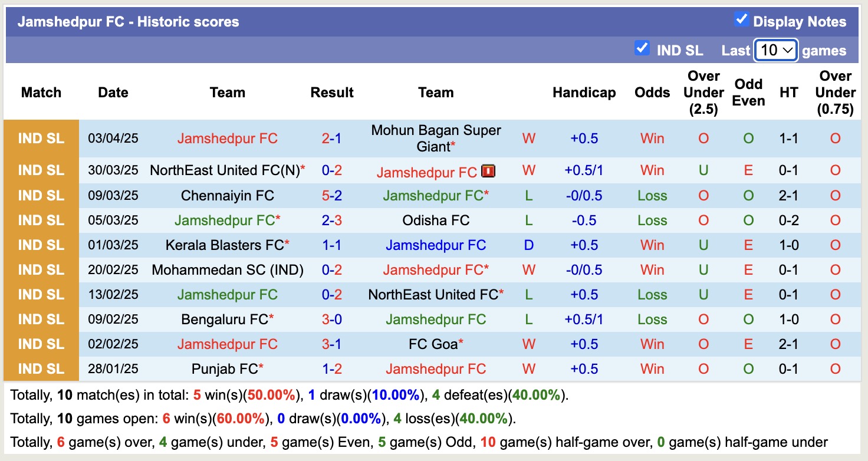Image resolution: width=868 pixels, height=461 pixels.
Task: Click the Handicap column header
Action: (584, 93)
